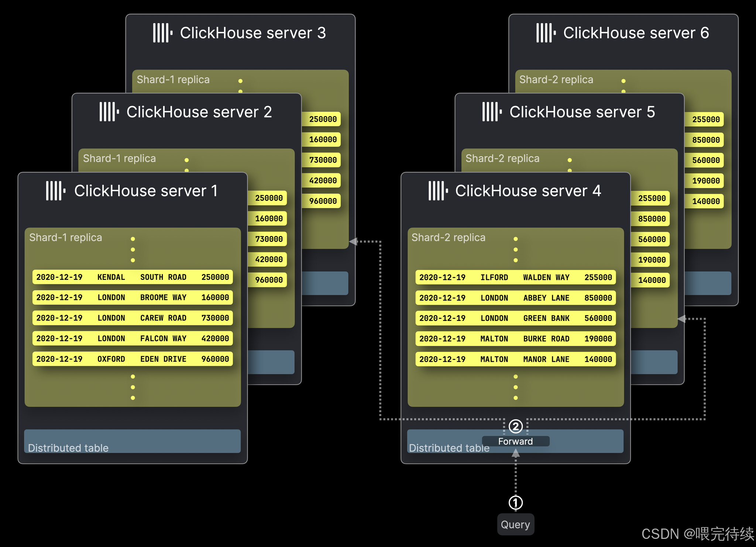Image resolution: width=756 pixels, height=547 pixels.
Task: Select Shard-2 replica label on server 6
Action: click(556, 79)
